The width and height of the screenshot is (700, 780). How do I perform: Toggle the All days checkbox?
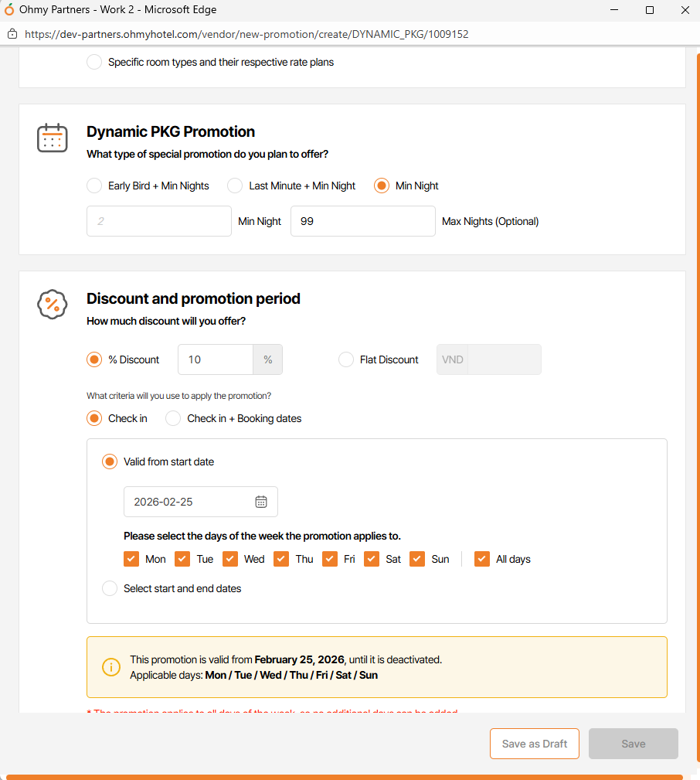(x=482, y=559)
